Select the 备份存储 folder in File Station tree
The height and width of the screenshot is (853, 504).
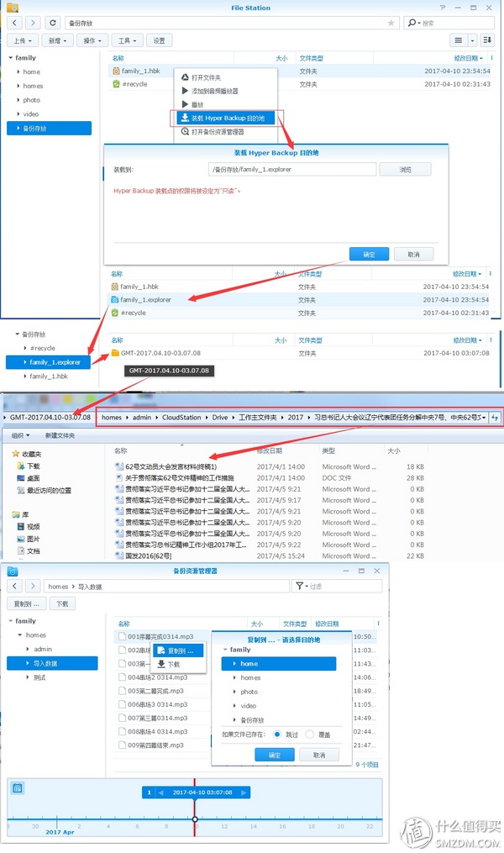(49, 129)
